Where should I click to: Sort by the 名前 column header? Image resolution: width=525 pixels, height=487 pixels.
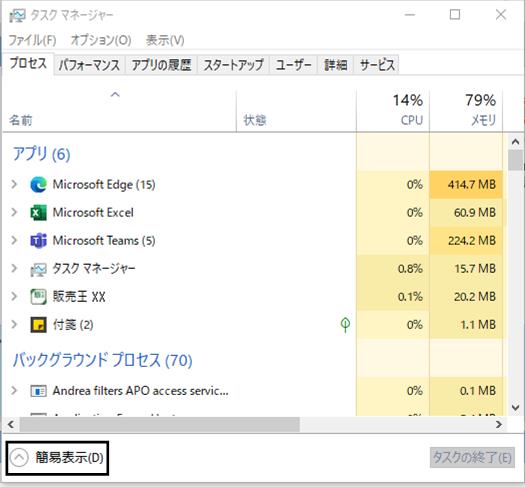119,111
